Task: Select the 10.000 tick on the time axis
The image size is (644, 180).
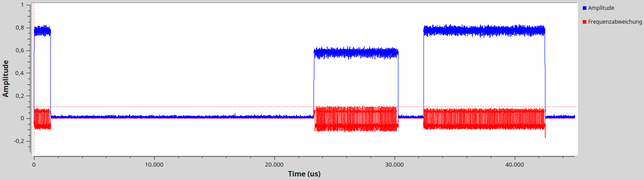Action: pyautogui.click(x=154, y=164)
